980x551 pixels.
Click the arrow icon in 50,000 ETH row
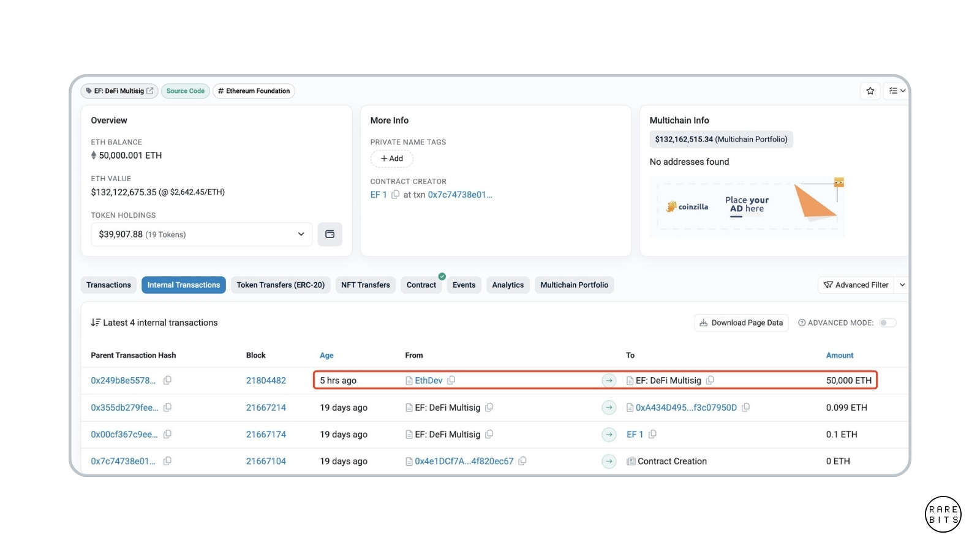pyautogui.click(x=609, y=381)
